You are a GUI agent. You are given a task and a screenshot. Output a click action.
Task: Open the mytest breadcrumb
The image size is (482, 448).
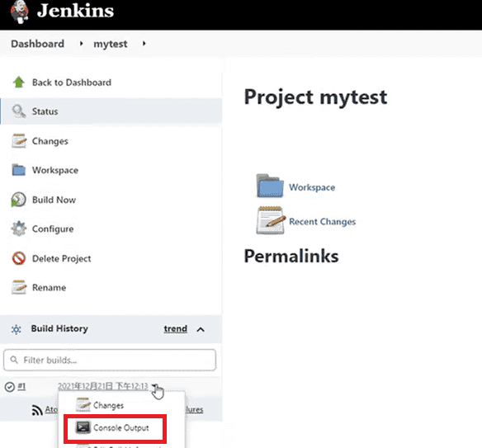111,44
